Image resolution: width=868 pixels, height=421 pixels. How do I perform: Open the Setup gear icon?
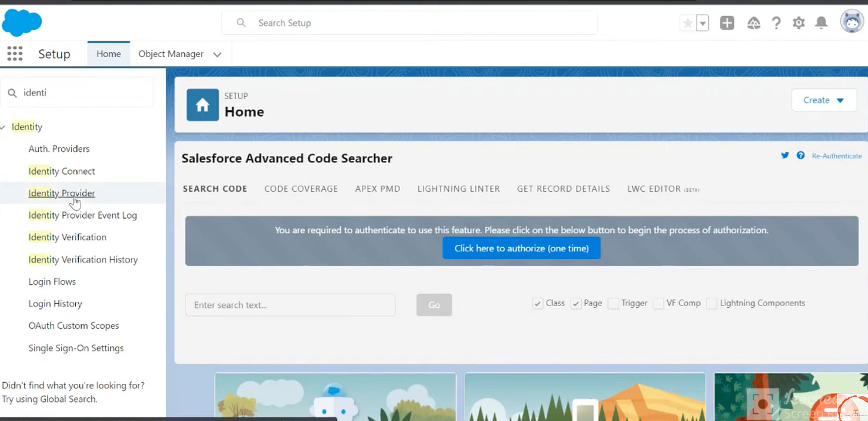[799, 23]
